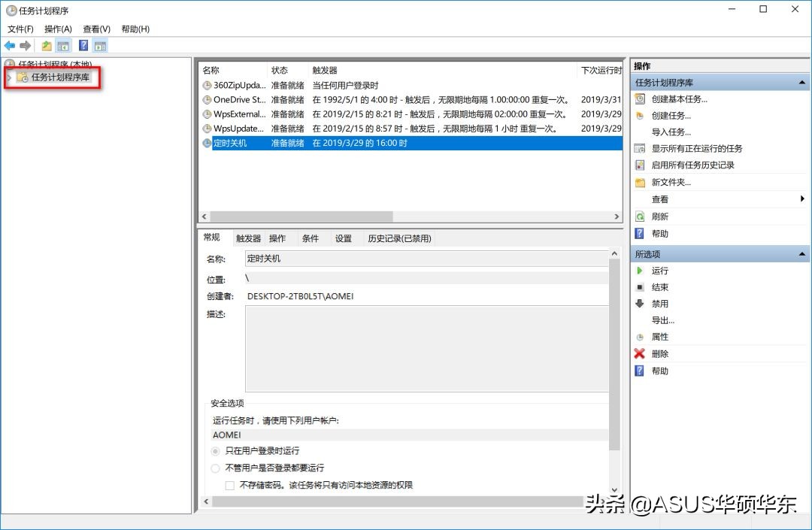Switch to the 条件 tab

point(311,238)
